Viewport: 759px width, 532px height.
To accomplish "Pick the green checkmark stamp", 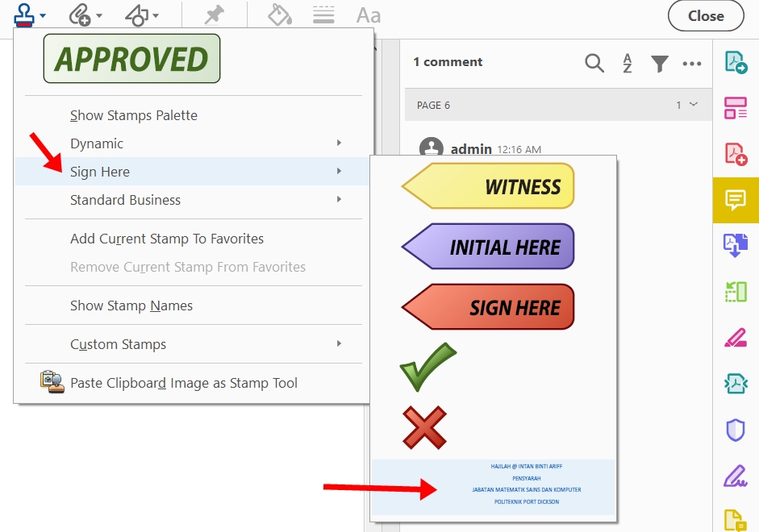I will click(x=427, y=367).
